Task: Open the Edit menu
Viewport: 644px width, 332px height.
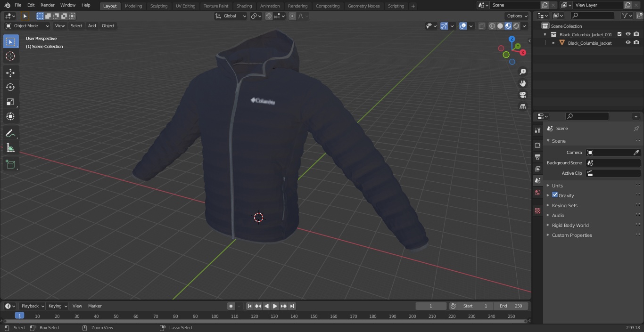Action: coord(31,5)
